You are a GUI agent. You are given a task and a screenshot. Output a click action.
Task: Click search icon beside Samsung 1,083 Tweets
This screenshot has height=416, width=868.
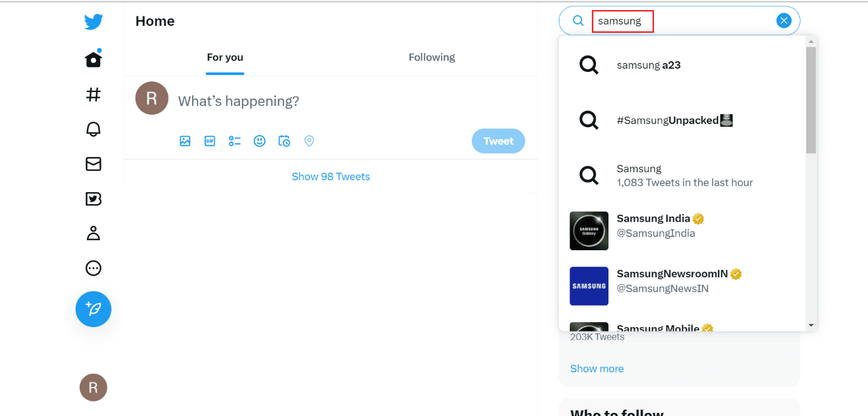(589, 175)
